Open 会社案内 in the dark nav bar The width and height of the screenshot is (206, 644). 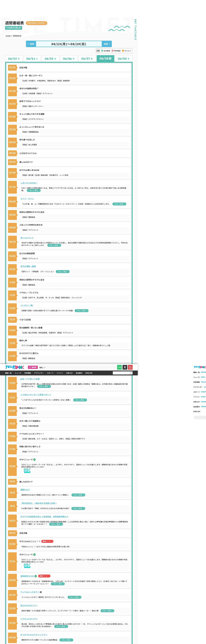click(x=79, y=373)
